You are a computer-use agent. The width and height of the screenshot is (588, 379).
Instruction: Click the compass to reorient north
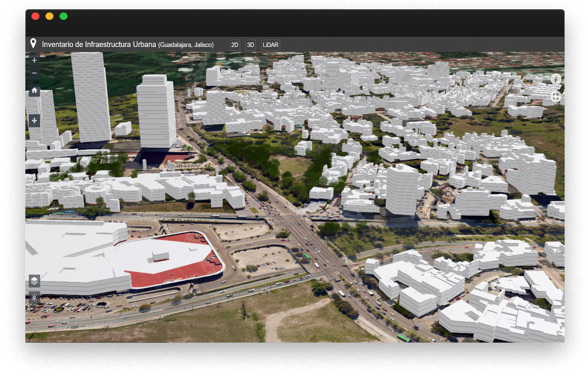click(556, 79)
